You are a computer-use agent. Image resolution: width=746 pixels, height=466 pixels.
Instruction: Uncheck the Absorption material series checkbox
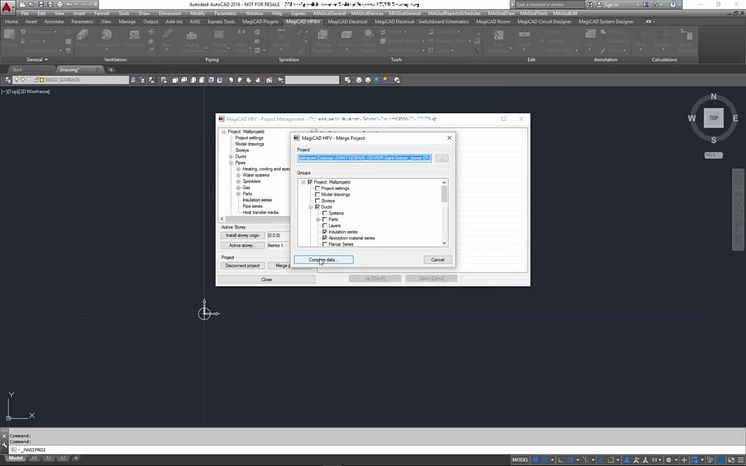(324, 238)
